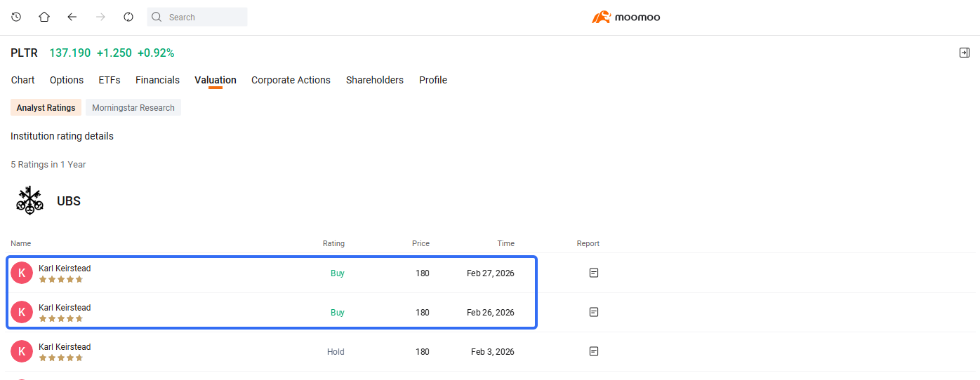This screenshot has width=980, height=380.
Task: Select the Valuation tab
Action: point(216,80)
